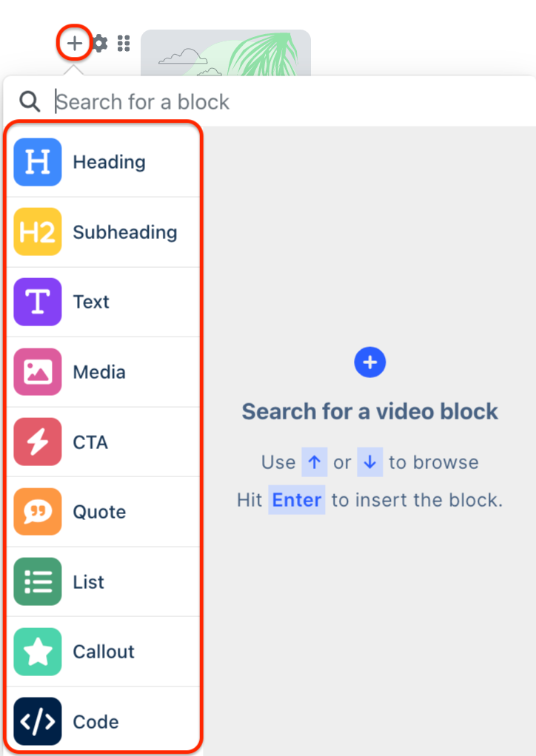Click the Heading block H icon
536x756 pixels.
[x=37, y=162]
